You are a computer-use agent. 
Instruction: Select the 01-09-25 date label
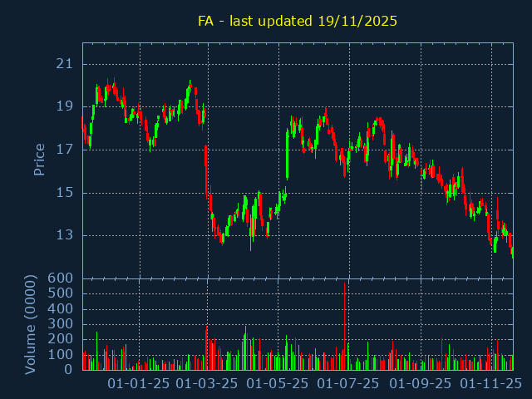point(421,383)
